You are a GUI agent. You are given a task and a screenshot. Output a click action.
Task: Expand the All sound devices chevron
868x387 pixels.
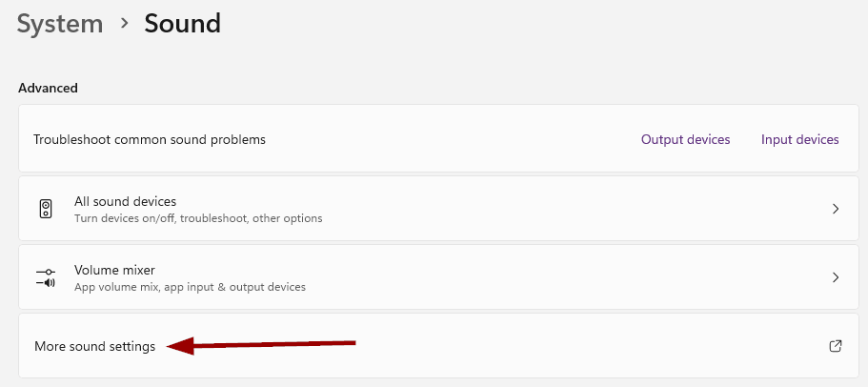pyautogui.click(x=836, y=209)
